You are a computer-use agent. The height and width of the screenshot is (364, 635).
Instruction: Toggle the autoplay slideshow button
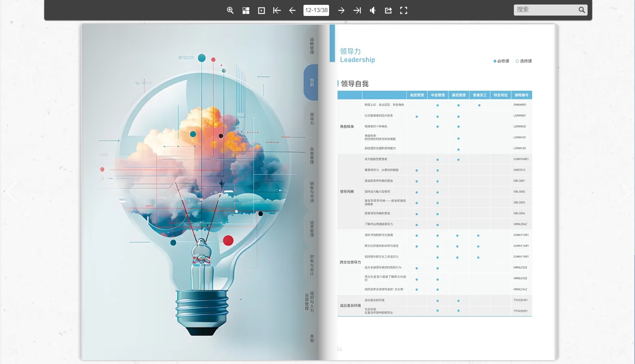coord(261,10)
